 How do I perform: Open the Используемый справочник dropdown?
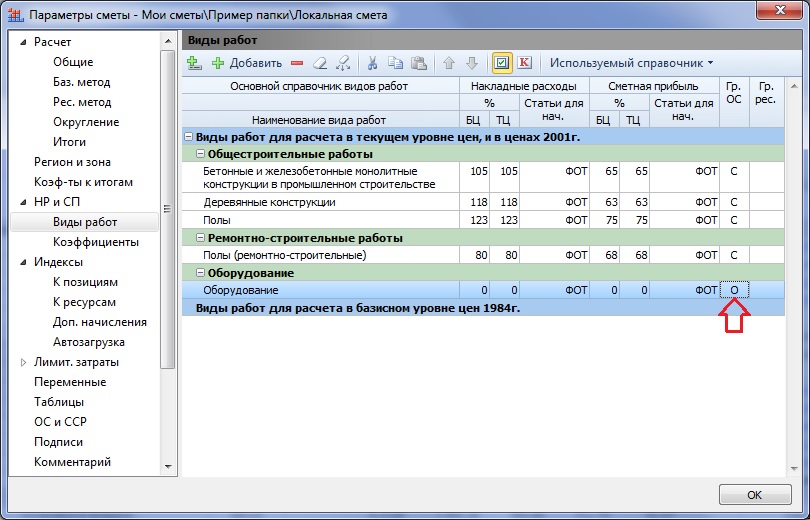631,63
